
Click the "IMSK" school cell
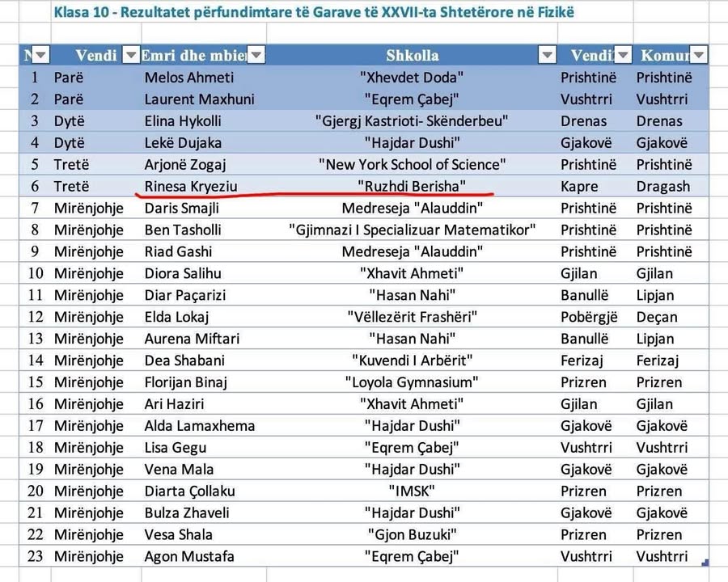[x=412, y=491]
